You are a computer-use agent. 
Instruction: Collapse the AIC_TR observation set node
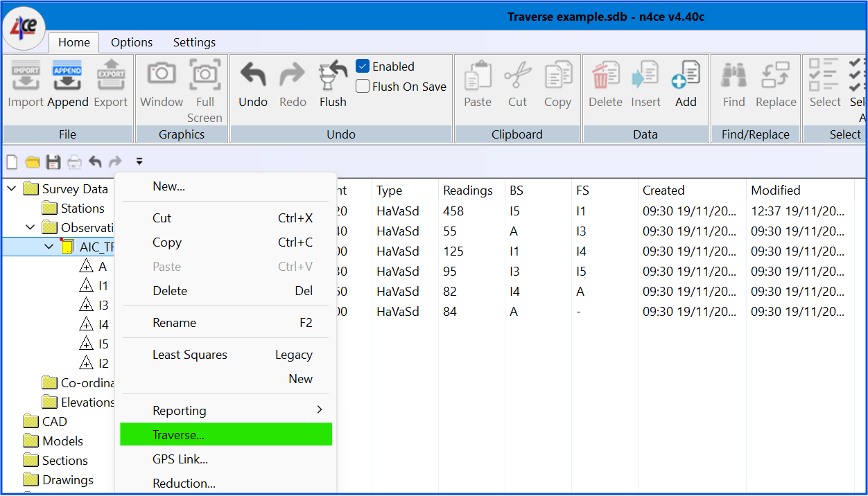click(x=49, y=247)
